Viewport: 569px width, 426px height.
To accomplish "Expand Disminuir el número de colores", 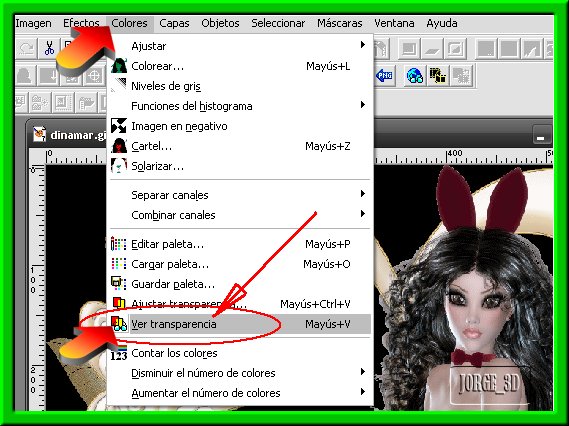I will [240, 373].
